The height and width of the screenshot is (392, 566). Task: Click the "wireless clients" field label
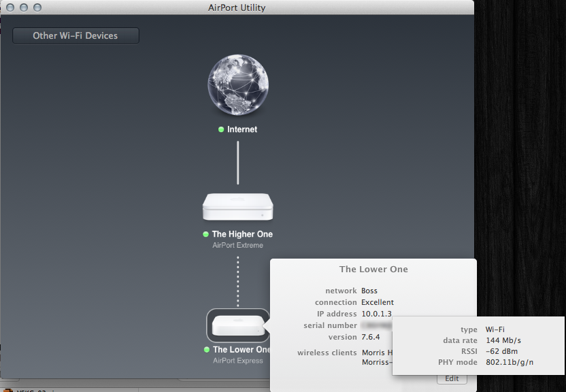pos(327,353)
